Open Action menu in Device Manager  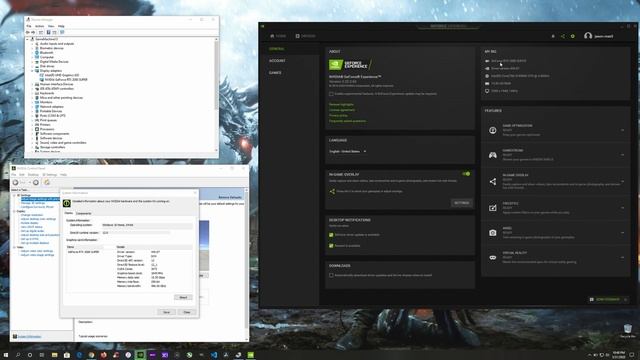click(39, 26)
